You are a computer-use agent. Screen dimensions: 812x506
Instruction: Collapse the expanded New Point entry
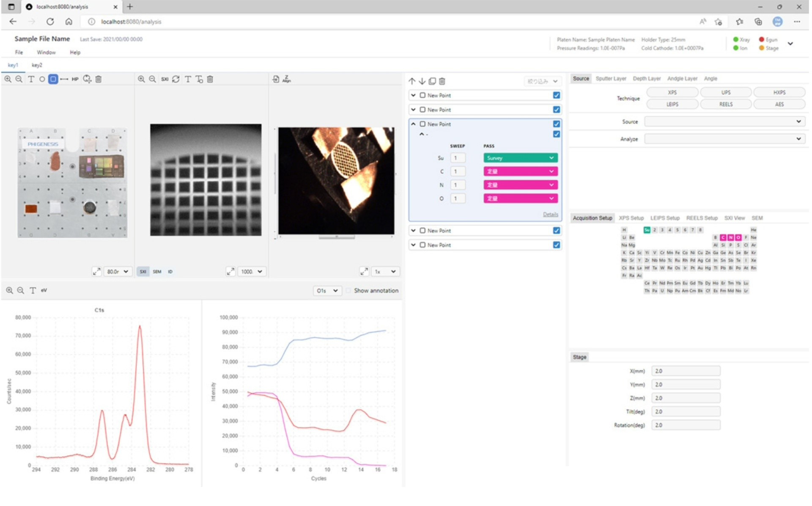click(413, 124)
